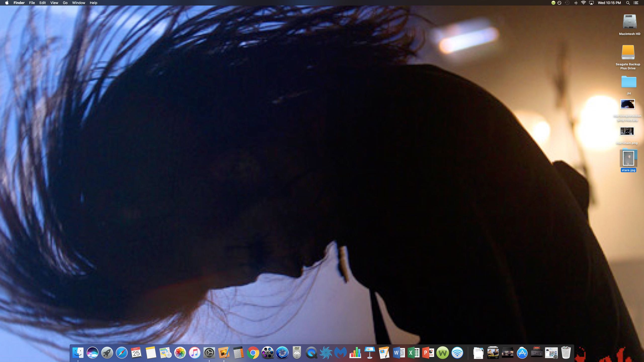Viewport: 644px width, 362px height.
Task: Open Numbers spreadsheet app
Action: point(355,353)
